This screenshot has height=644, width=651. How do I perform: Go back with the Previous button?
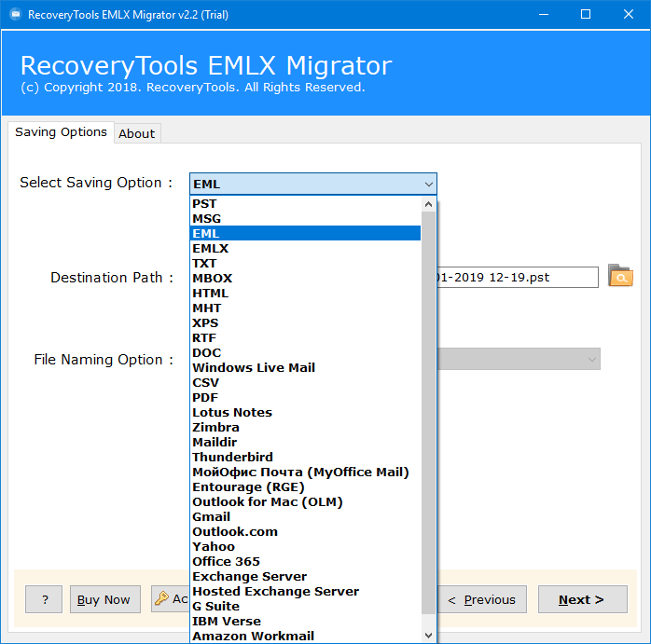481,599
